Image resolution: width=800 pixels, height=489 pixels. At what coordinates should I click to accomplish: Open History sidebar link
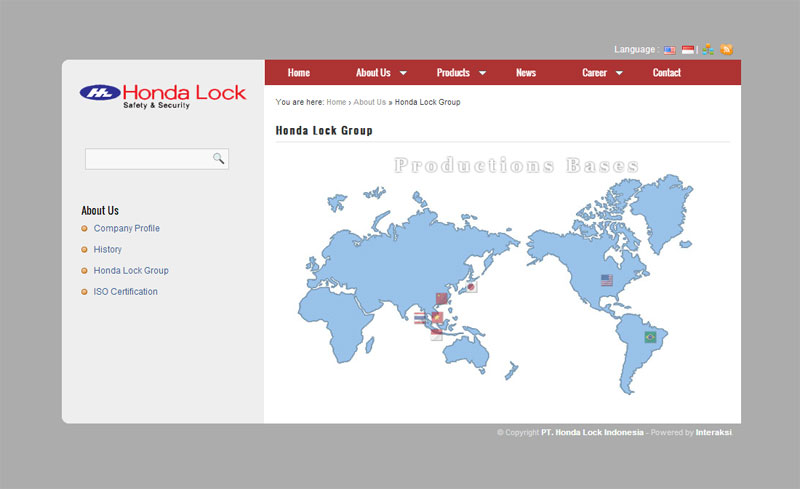tap(107, 249)
